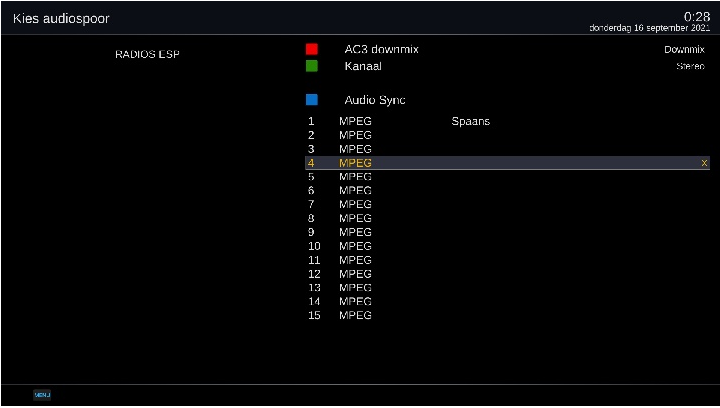The width and height of the screenshot is (720, 408).
Task: Select MPEG audio track 12
Action: [x=355, y=274]
